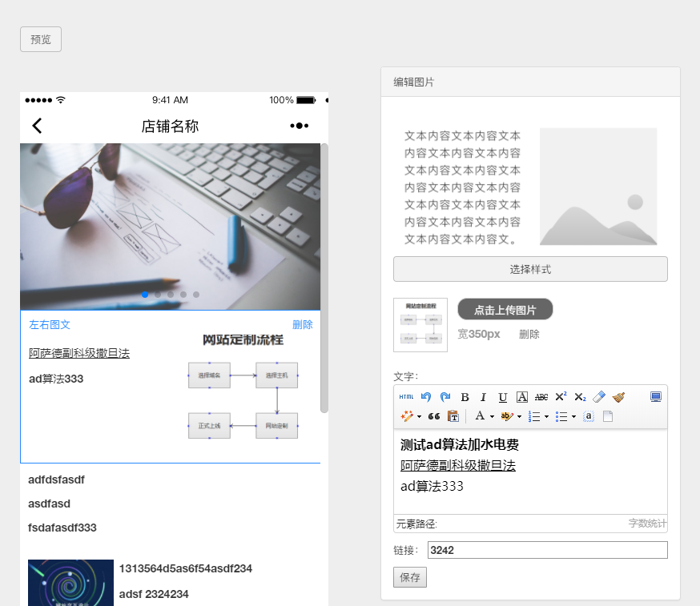Toggle strikethrough formatting

[x=541, y=397]
